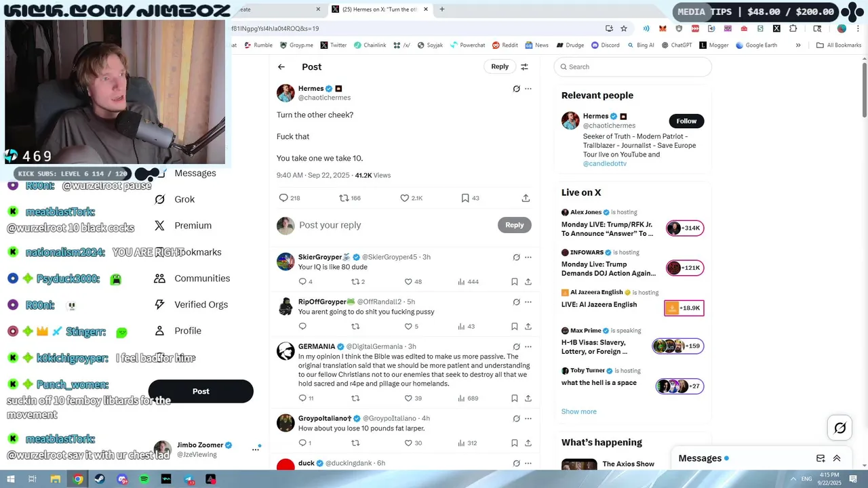
Task: Click Show more under Live on X
Action: pos(579,411)
